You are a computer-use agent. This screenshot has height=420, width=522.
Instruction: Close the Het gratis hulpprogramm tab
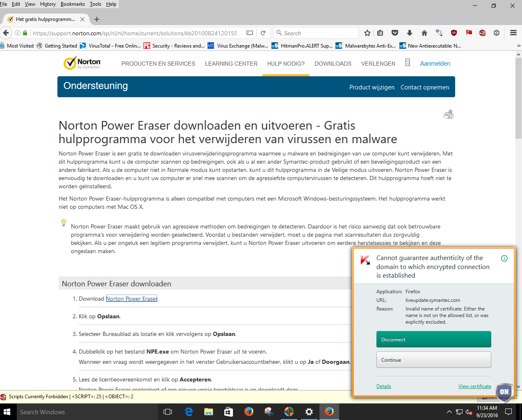tap(82, 19)
